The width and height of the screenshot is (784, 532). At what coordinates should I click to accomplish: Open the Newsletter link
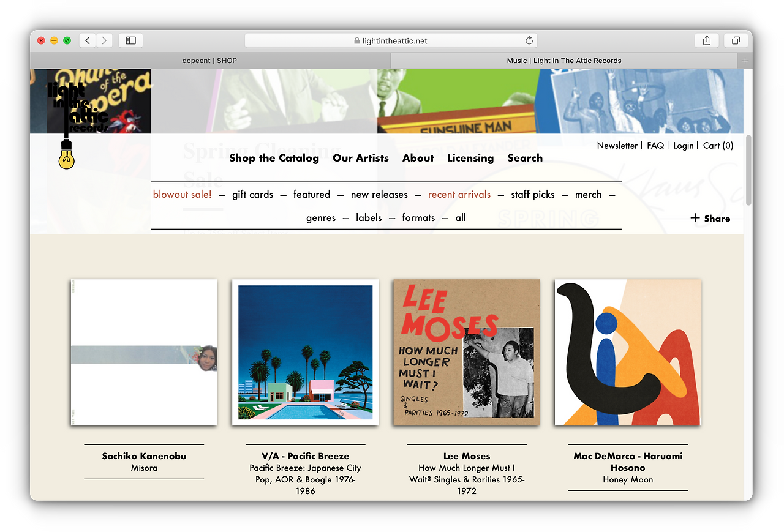click(x=617, y=146)
